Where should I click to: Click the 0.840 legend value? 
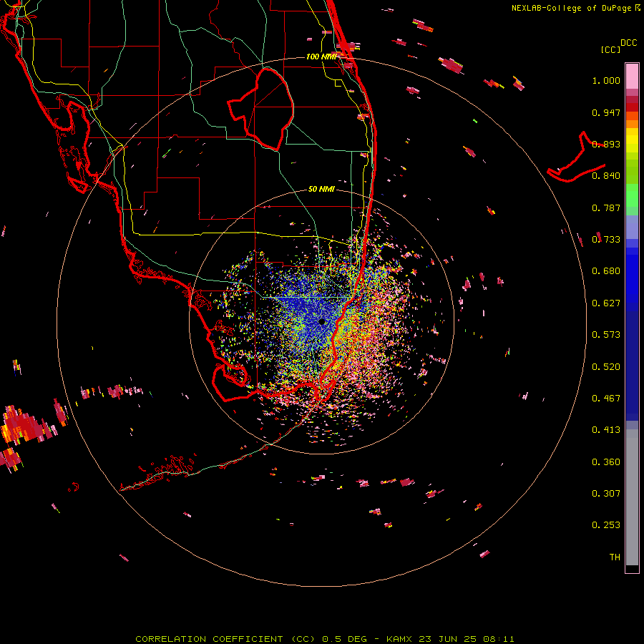pos(606,176)
